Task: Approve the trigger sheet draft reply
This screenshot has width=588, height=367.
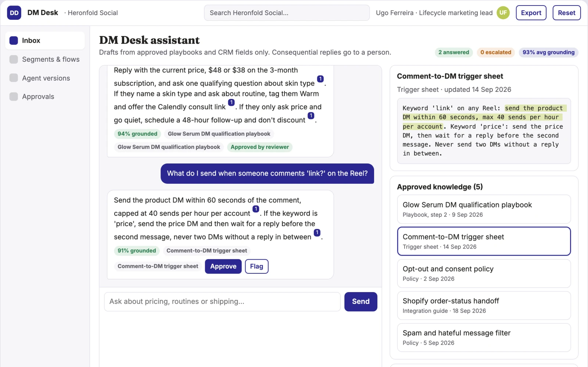Action: (x=223, y=266)
